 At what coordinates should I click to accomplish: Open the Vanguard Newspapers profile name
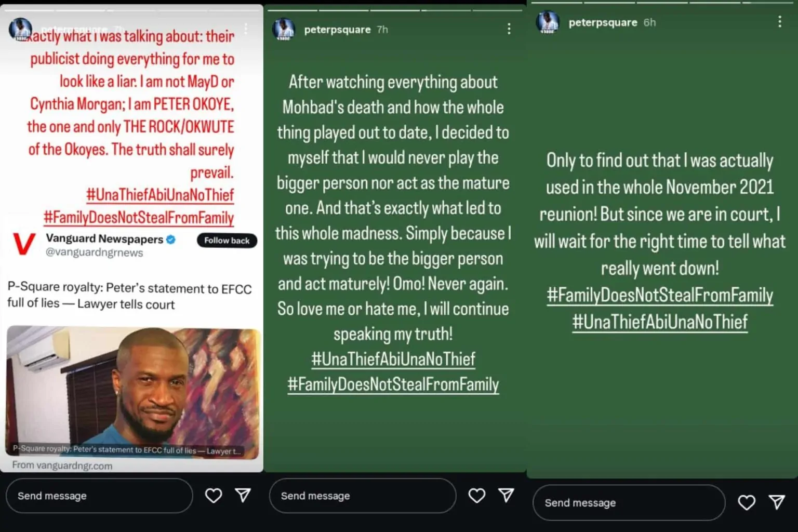[x=104, y=239]
